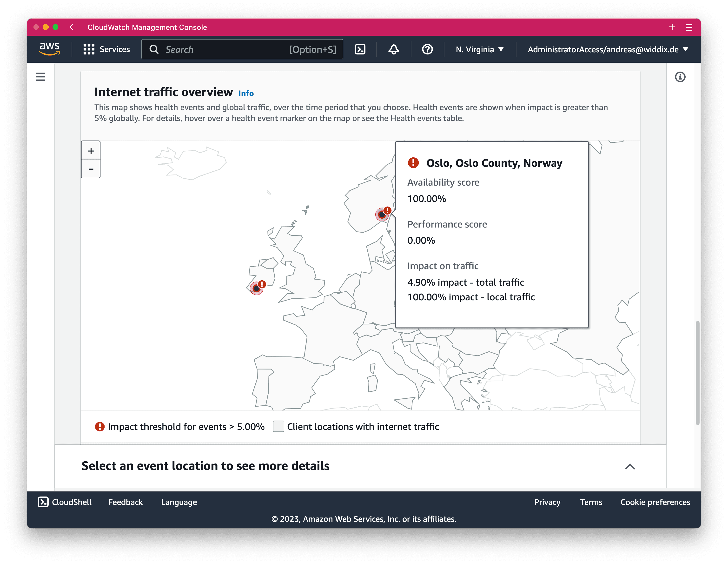Click the Ireland health event marker
Viewport: 728px width, 564px height.
point(257,288)
